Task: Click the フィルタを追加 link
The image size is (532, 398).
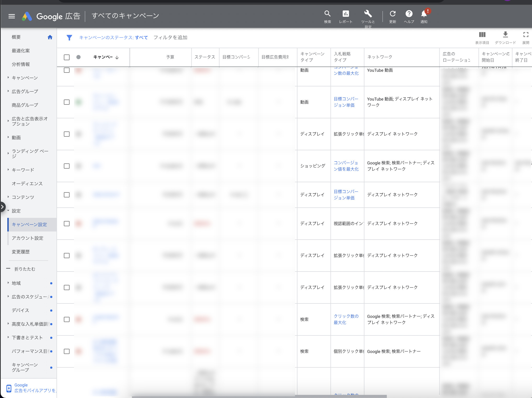Action: [170, 37]
